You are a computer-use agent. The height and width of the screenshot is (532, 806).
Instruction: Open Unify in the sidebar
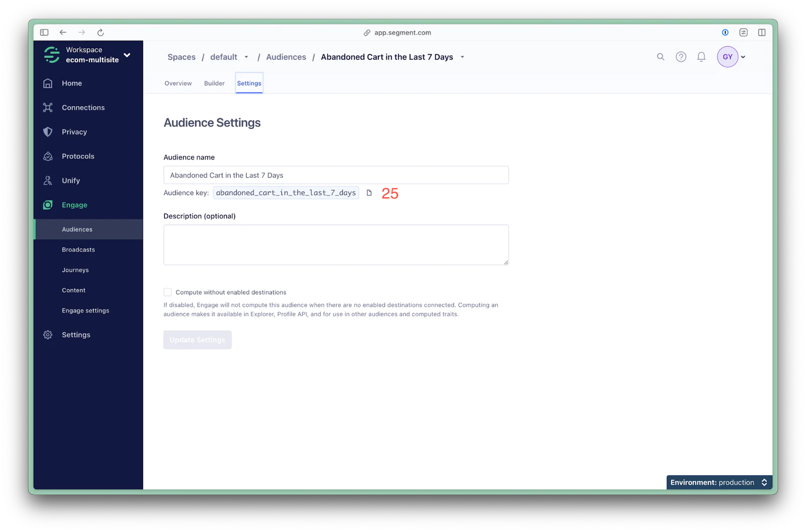point(71,181)
